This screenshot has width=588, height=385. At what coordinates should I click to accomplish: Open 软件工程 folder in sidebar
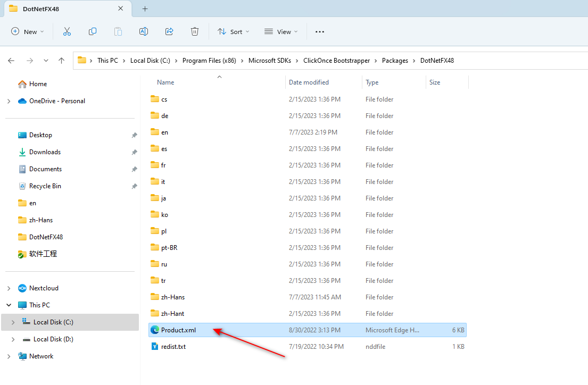[x=43, y=254]
